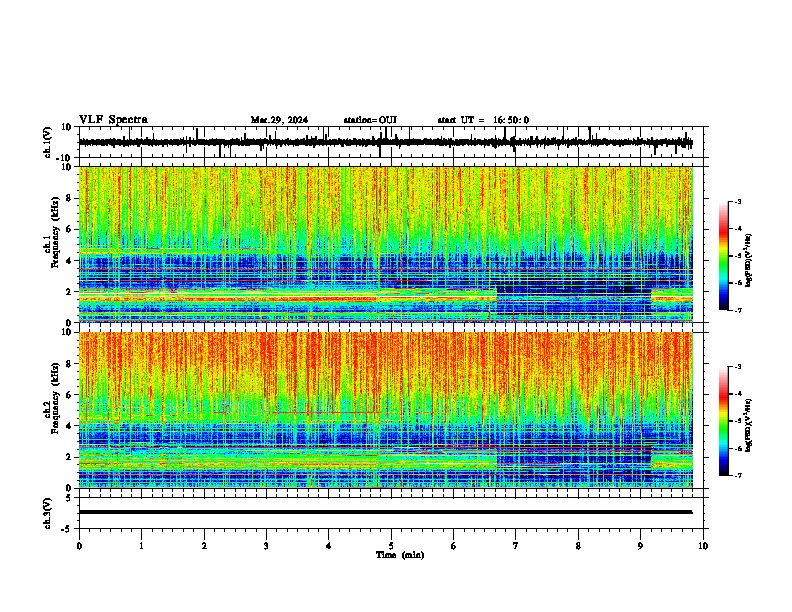
Task: Click the "start UT = 16:50:0" label
Action: coord(483,120)
